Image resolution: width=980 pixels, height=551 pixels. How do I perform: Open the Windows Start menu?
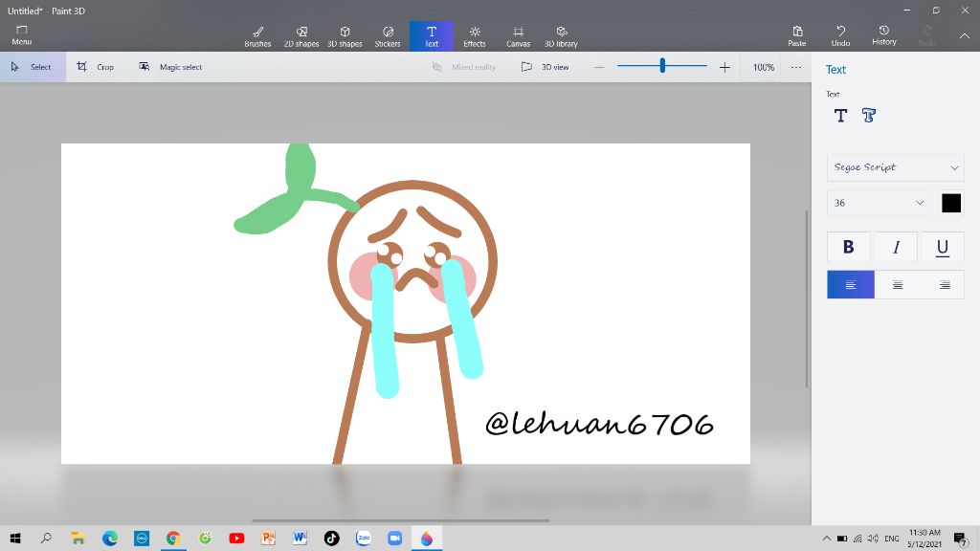coord(15,538)
